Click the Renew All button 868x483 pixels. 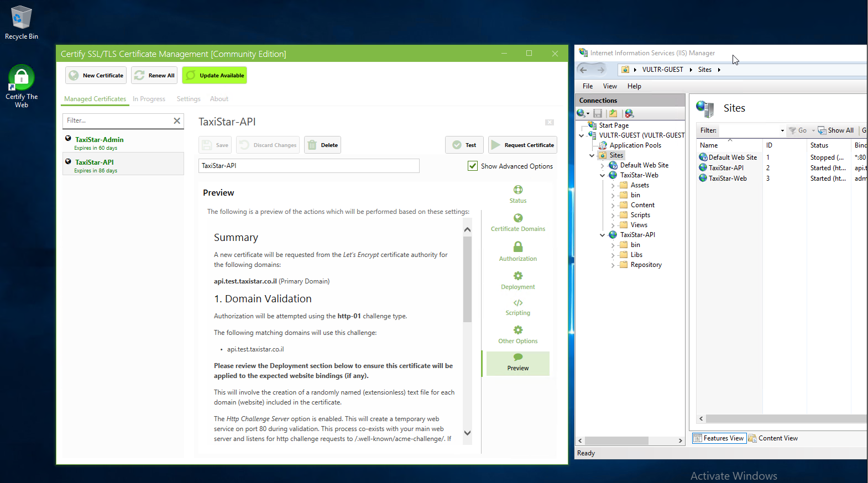pos(154,75)
